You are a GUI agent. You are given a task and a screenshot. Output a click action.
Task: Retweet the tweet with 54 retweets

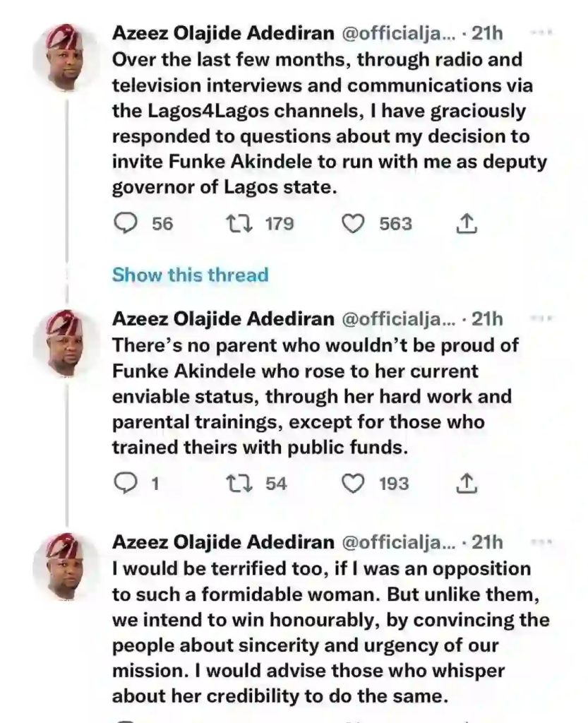[239, 484]
